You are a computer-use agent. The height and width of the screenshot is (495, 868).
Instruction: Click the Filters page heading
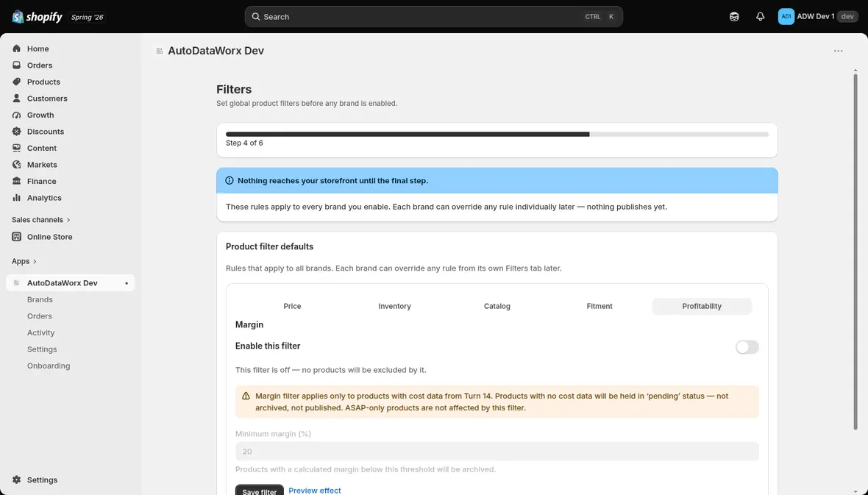click(234, 90)
